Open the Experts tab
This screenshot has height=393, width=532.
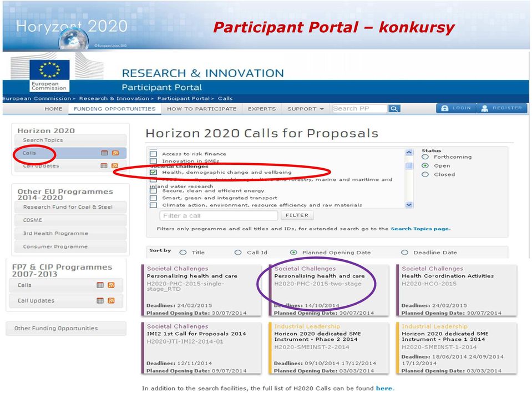coord(262,109)
